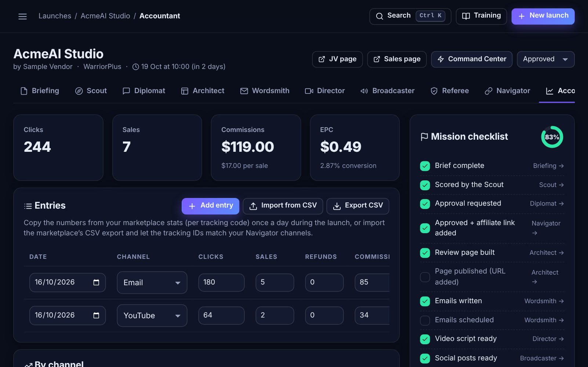Click the Ctrl K shortcut badge
588x367 pixels.
[431, 16]
